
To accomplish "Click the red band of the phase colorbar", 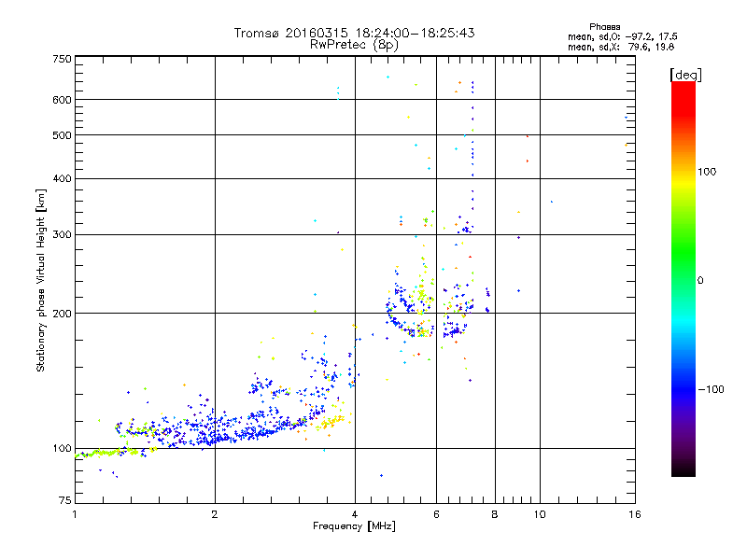I will (684, 98).
